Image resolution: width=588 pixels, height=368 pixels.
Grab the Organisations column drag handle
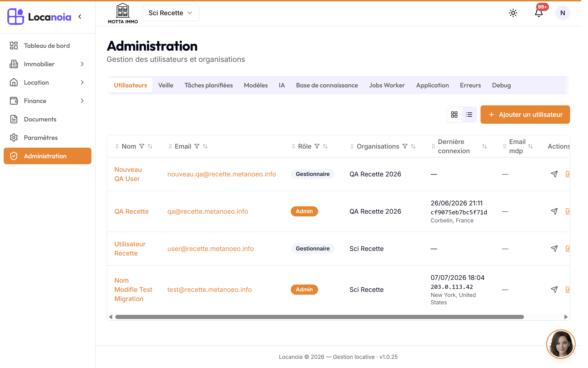coord(352,146)
